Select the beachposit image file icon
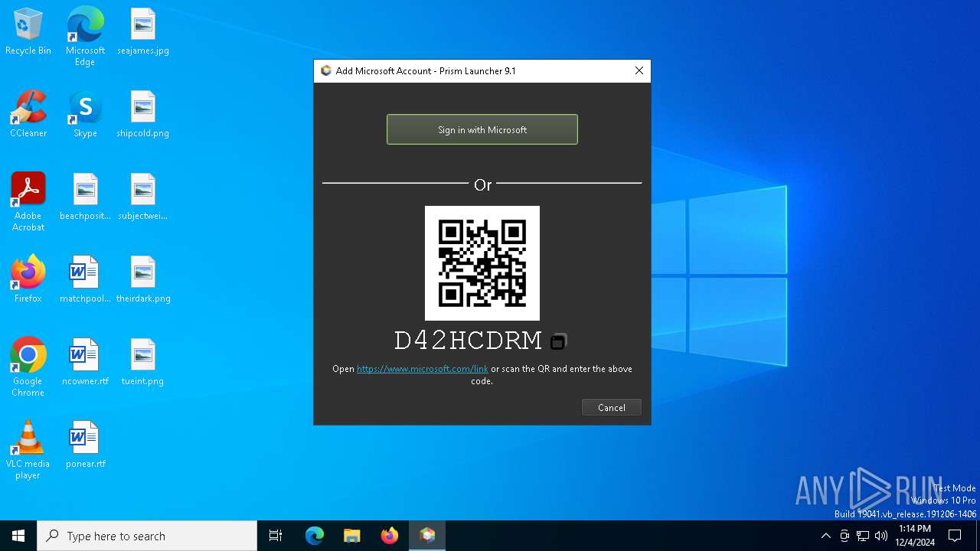Viewport: 980px width, 551px height. point(85,197)
